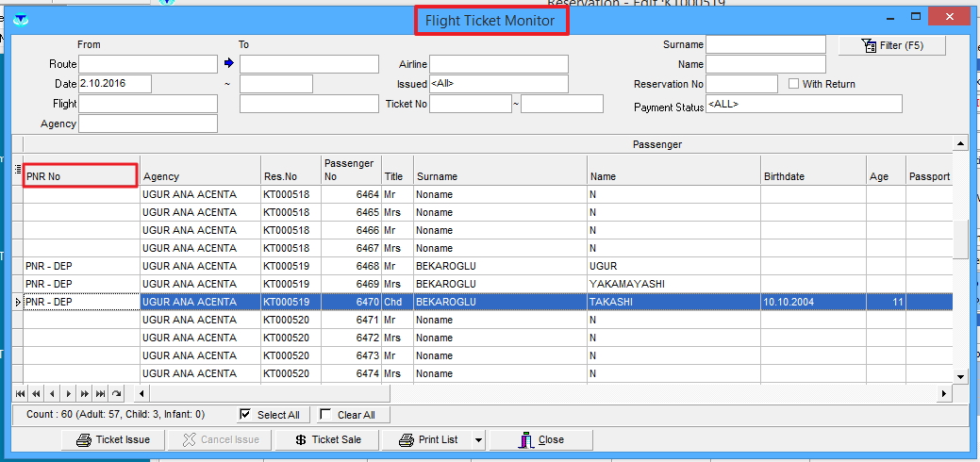
Task: Click the Birthdate column header
Action: point(812,176)
